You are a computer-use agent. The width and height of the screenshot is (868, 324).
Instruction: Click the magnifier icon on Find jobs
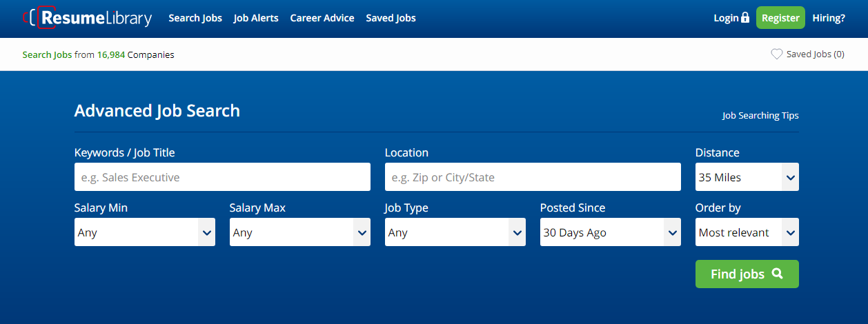pos(778,274)
